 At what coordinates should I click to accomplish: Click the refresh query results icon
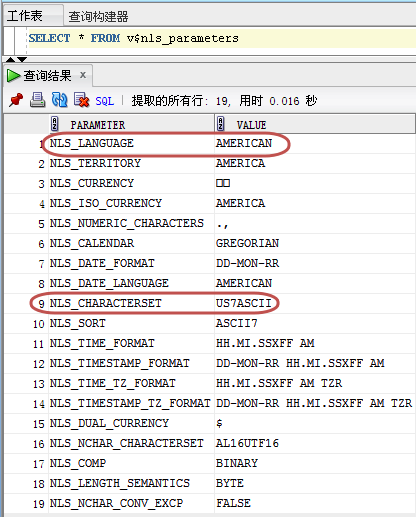[59, 100]
